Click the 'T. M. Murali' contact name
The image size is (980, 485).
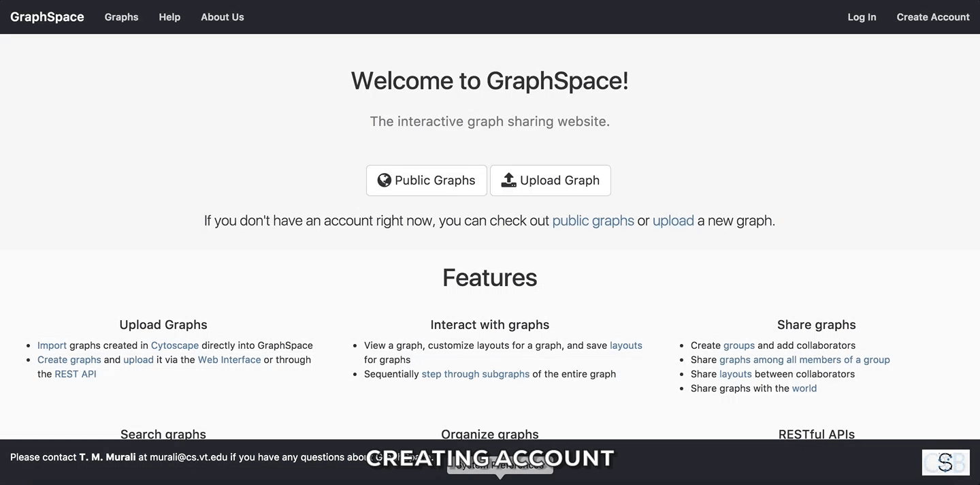pyautogui.click(x=108, y=457)
